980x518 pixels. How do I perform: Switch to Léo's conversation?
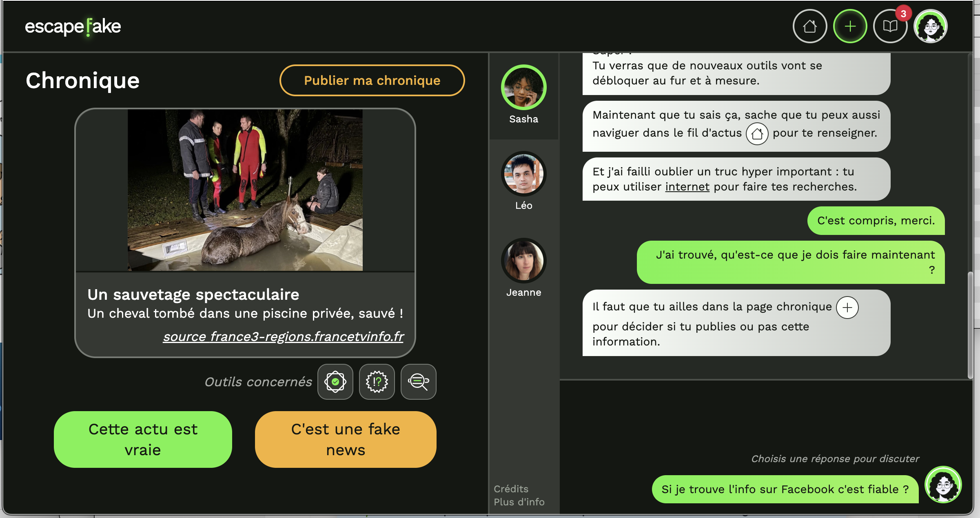[x=523, y=181]
